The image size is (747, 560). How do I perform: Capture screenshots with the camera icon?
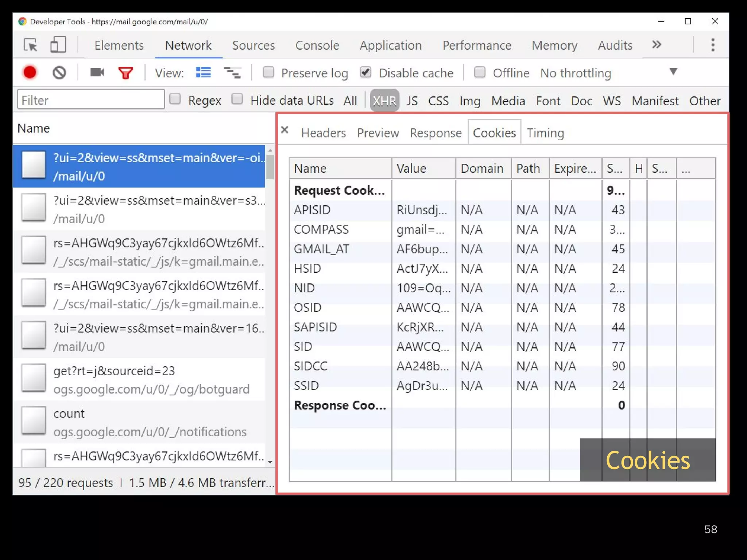[x=97, y=73]
